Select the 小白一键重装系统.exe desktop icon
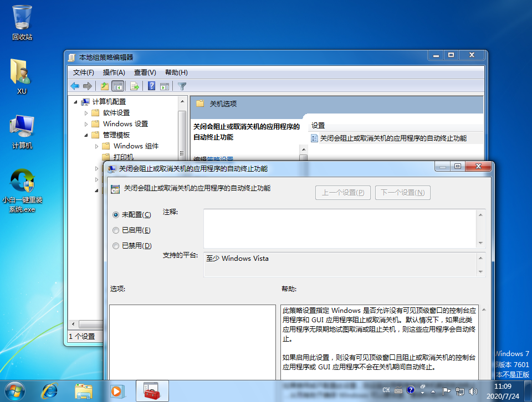Screen dimensions: 532x402 coord(22,190)
